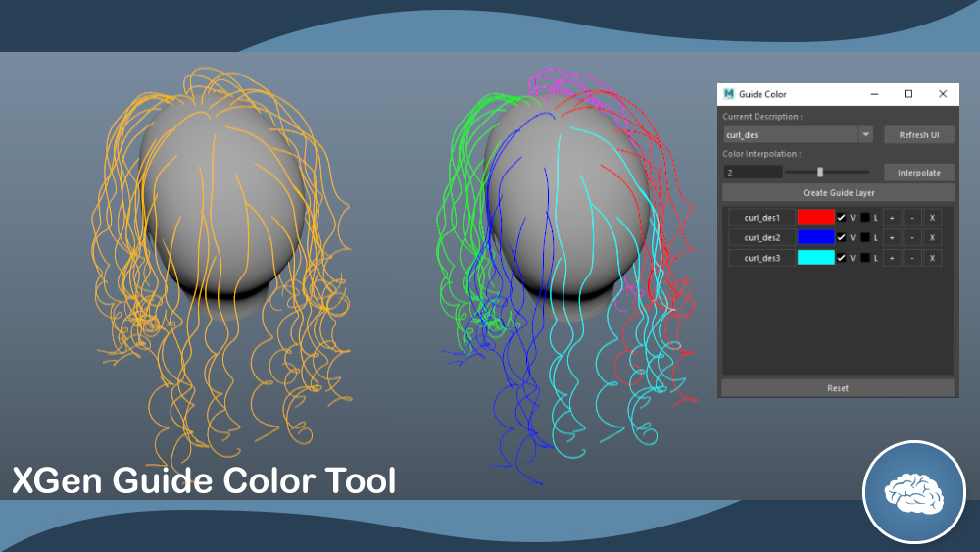The image size is (980, 552).
Task: Click the Refresh UI button
Action: 919,135
